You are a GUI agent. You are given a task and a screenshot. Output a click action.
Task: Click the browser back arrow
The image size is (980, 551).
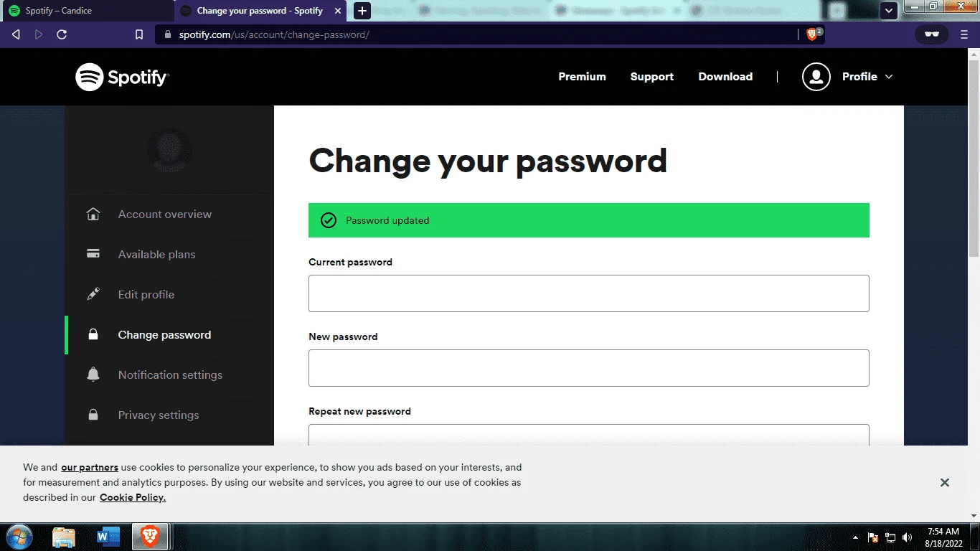tap(17, 34)
